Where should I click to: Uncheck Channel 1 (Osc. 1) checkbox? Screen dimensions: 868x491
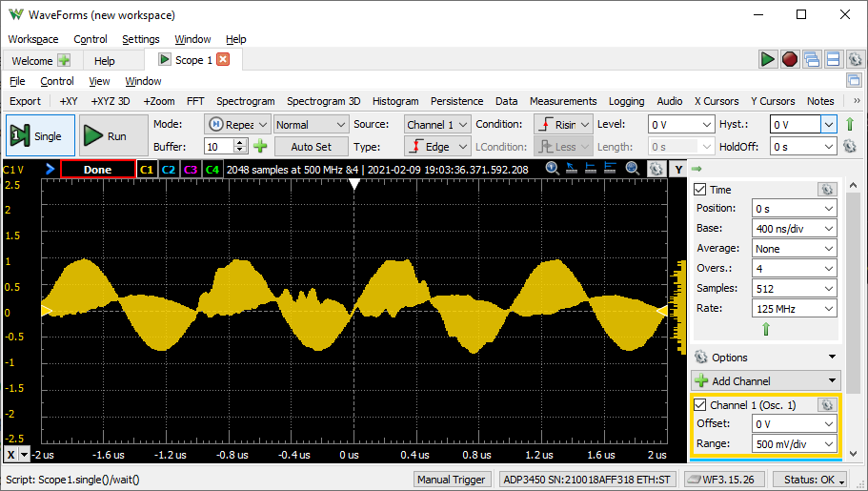699,405
